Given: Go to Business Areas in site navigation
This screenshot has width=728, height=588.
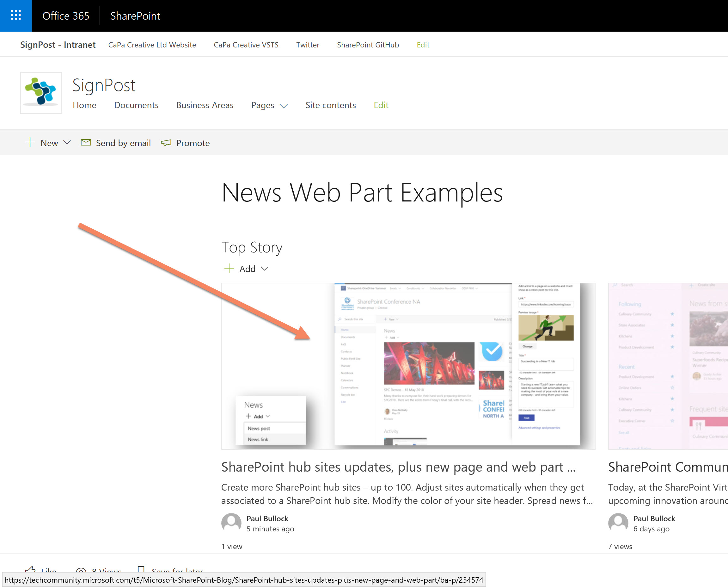Looking at the screenshot, I should pos(205,105).
